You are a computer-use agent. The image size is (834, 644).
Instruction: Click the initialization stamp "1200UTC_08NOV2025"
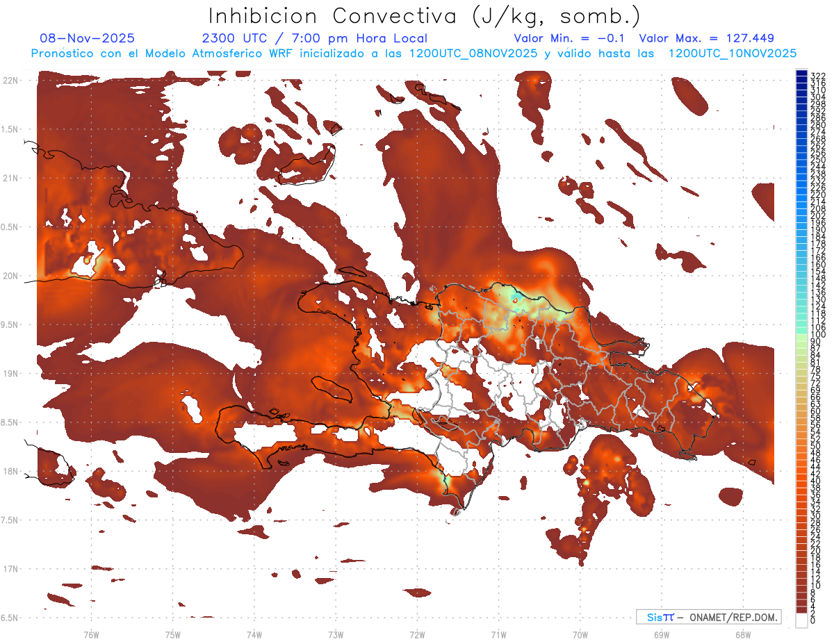click(473, 53)
